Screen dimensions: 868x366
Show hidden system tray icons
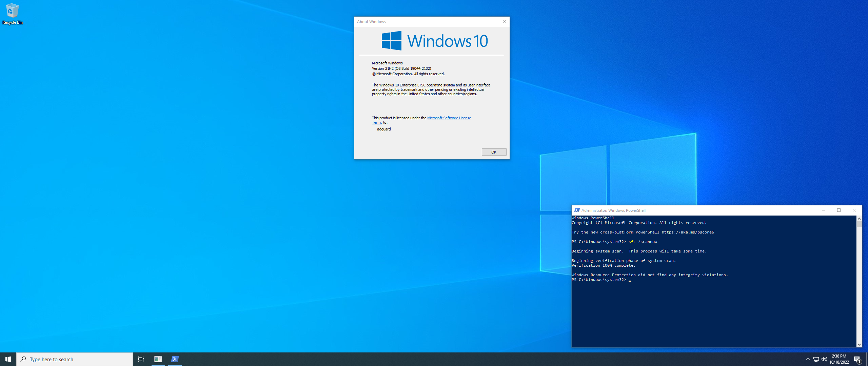[x=808, y=359]
